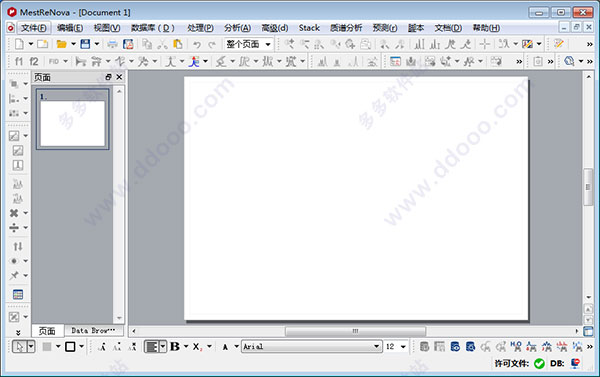Click the download arrow spectrum icon
Screen dimensions: 600x377
coord(411,61)
